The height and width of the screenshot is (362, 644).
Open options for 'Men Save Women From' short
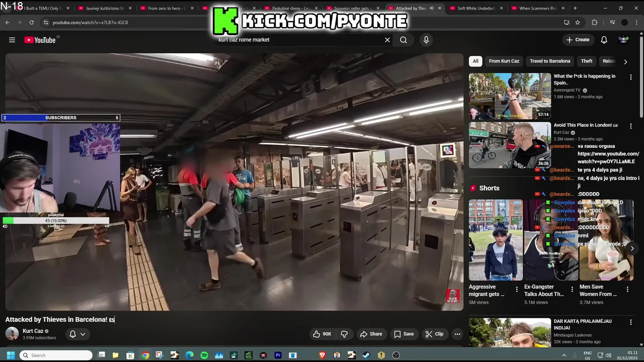[627, 289]
